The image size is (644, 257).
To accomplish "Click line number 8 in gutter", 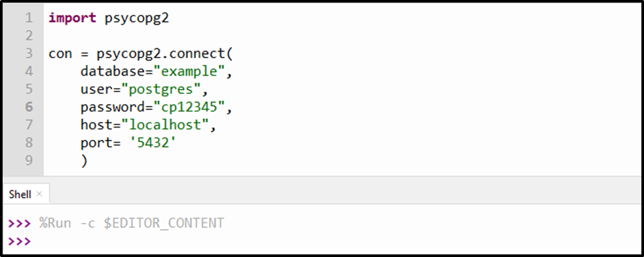I will [28, 142].
